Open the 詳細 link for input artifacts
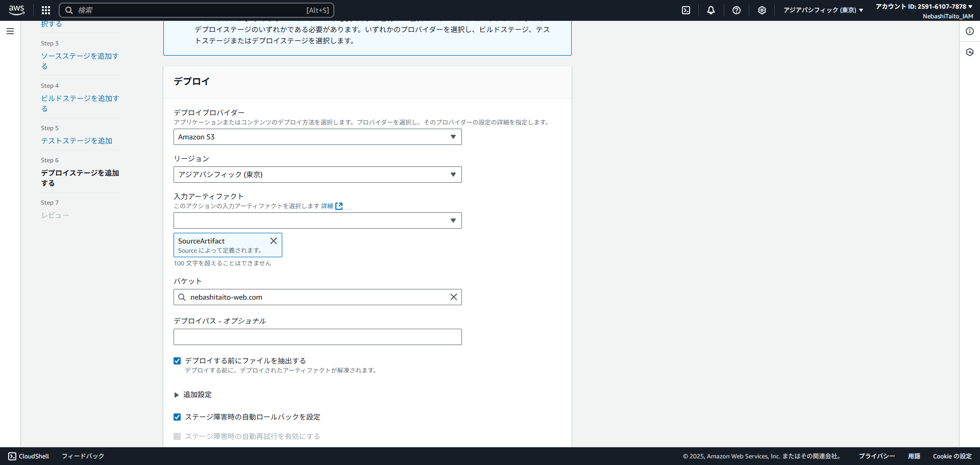This screenshot has height=465, width=980. click(x=327, y=206)
